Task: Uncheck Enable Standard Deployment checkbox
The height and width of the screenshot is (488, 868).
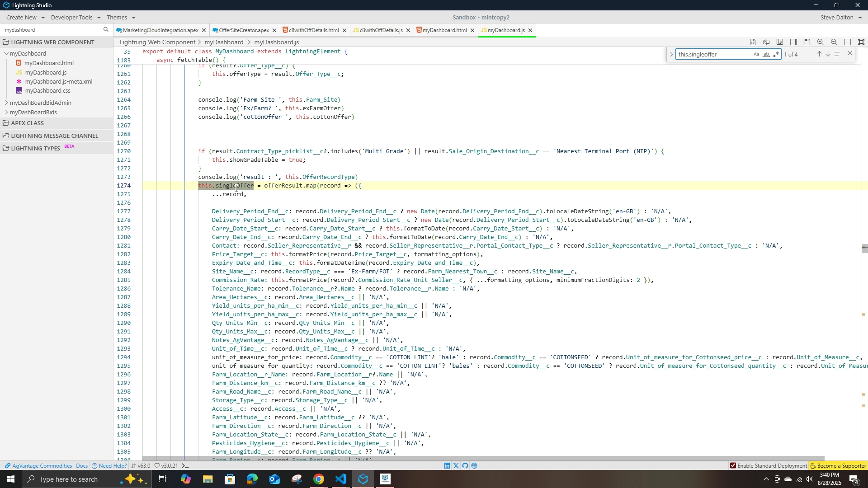Action: point(733,466)
